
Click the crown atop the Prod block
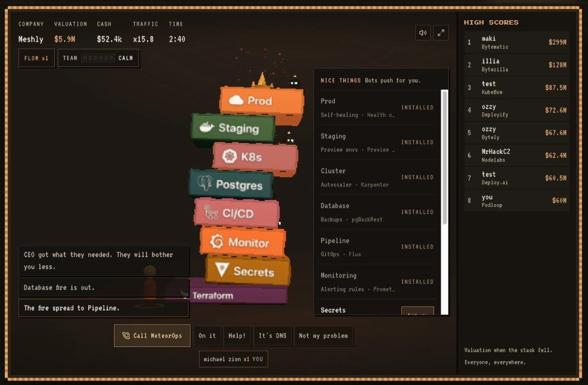[262, 79]
